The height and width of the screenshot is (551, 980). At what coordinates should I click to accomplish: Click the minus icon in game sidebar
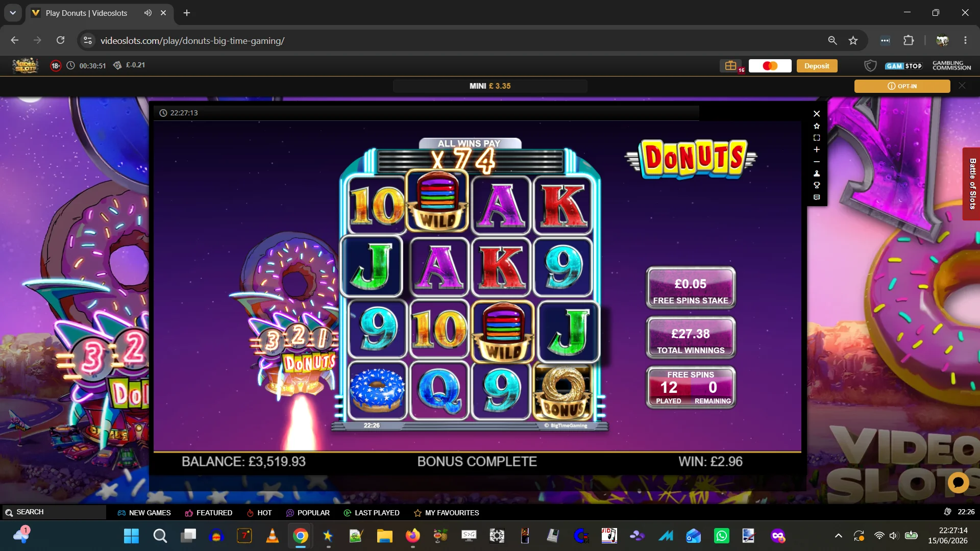click(x=817, y=162)
